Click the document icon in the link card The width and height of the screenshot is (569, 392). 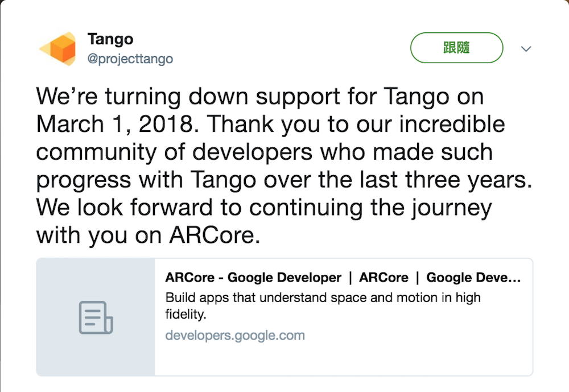click(96, 317)
